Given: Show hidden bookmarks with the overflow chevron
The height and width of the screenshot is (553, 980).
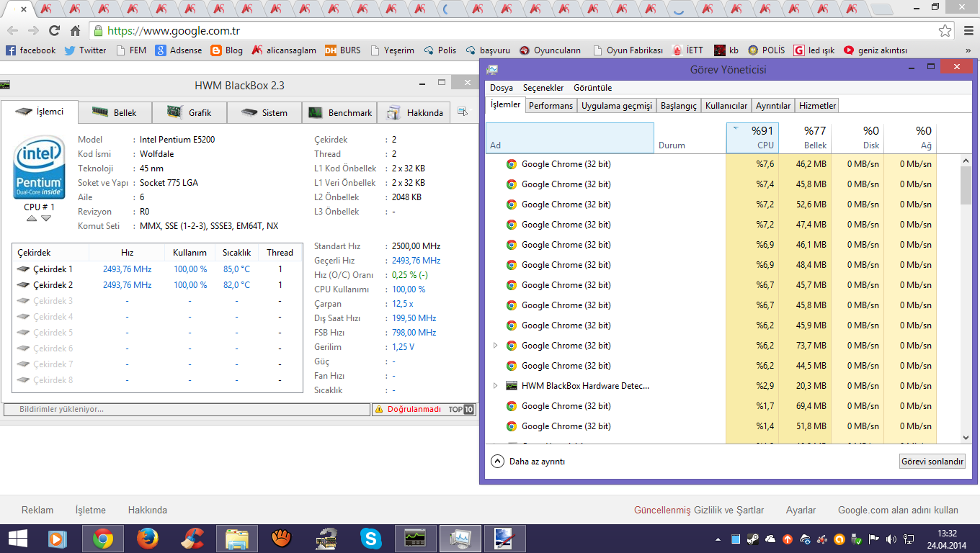Looking at the screenshot, I should coord(968,50).
